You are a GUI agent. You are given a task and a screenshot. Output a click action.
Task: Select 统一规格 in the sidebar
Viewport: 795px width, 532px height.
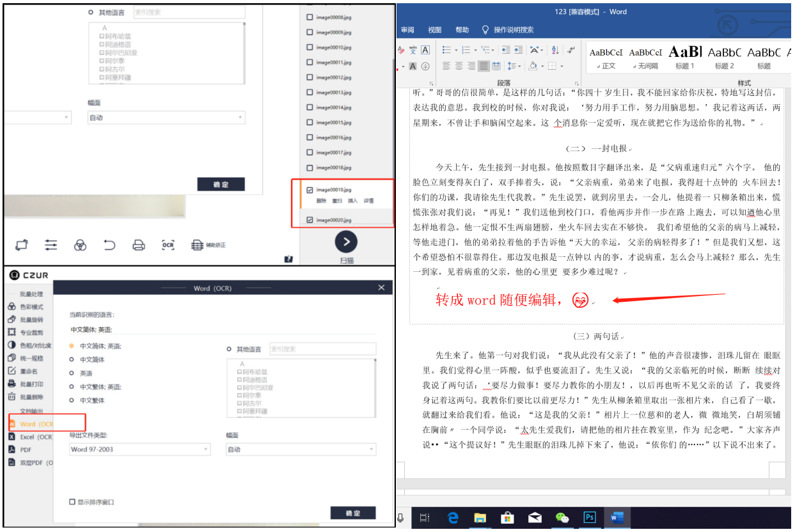(x=26, y=358)
